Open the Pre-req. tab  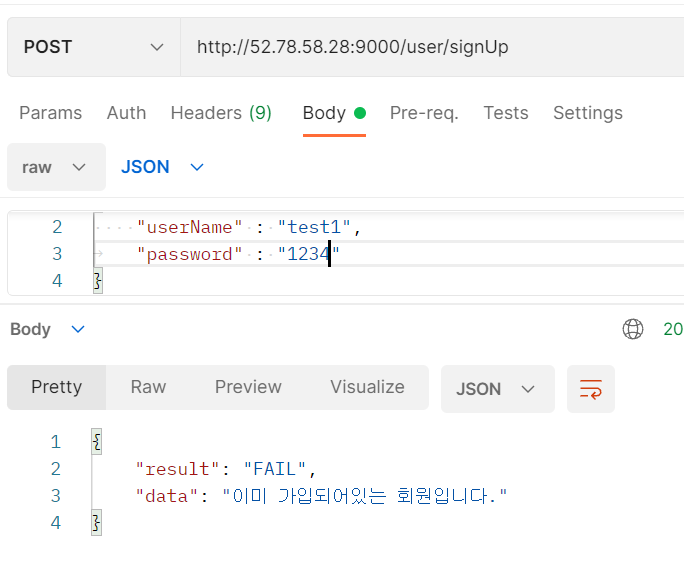tap(424, 113)
